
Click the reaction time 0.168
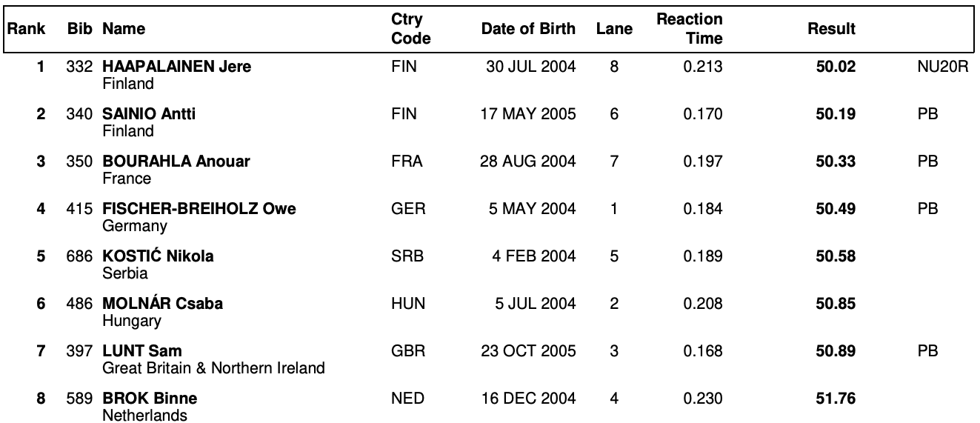coord(703,351)
